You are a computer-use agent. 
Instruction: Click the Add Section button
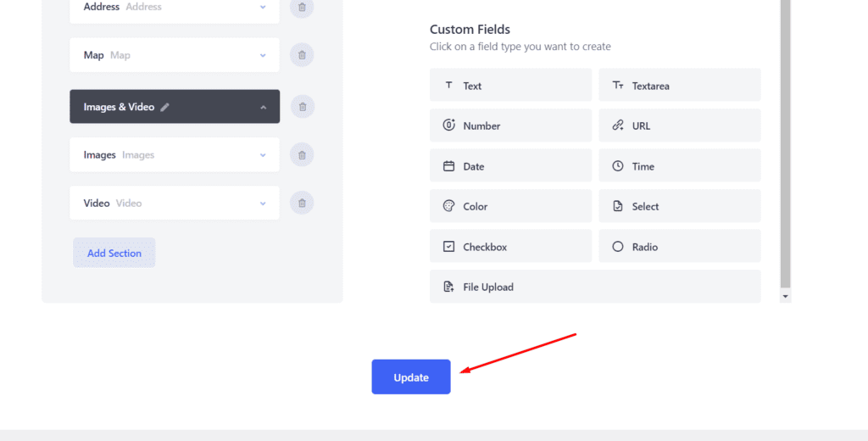pyautogui.click(x=114, y=253)
